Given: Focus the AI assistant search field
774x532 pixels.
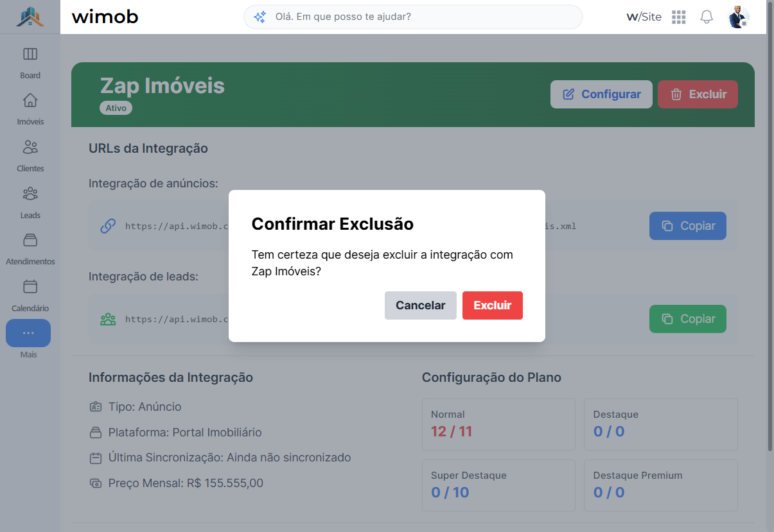Looking at the screenshot, I should (413, 17).
